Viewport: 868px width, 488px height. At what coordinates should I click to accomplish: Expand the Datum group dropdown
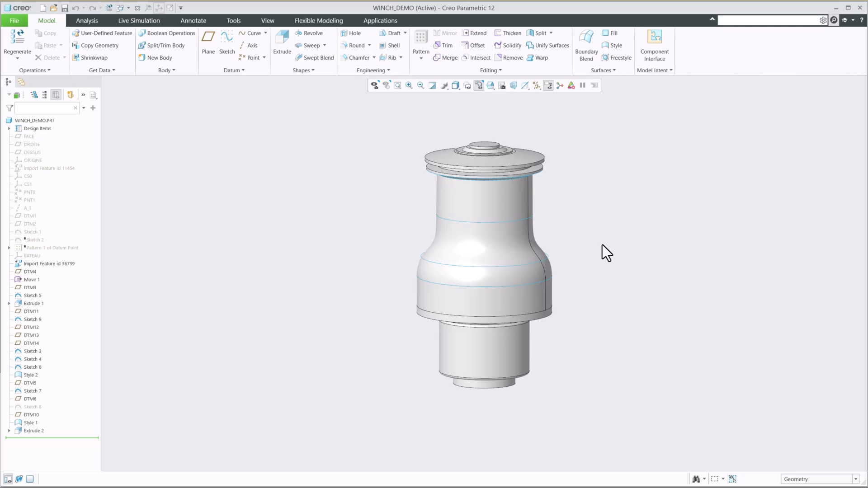pos(234,70)
